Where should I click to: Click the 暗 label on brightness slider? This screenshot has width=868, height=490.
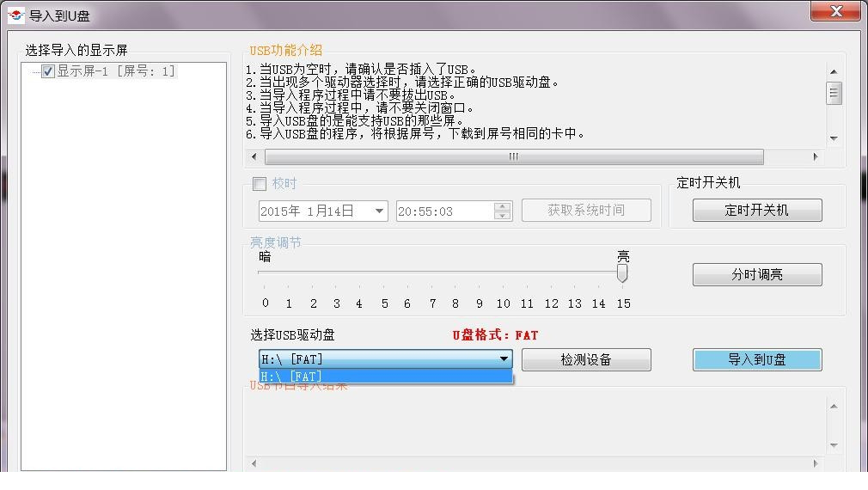point(266,256)
